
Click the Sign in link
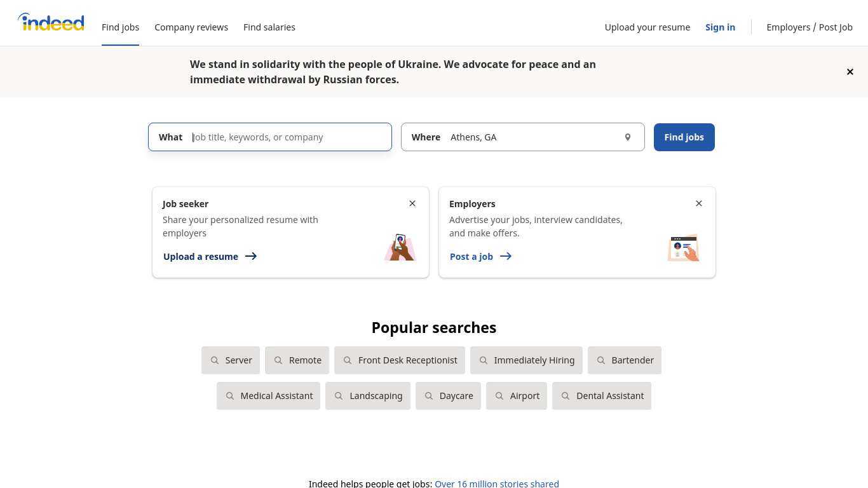pyautogui.click(x=720, y=27)
